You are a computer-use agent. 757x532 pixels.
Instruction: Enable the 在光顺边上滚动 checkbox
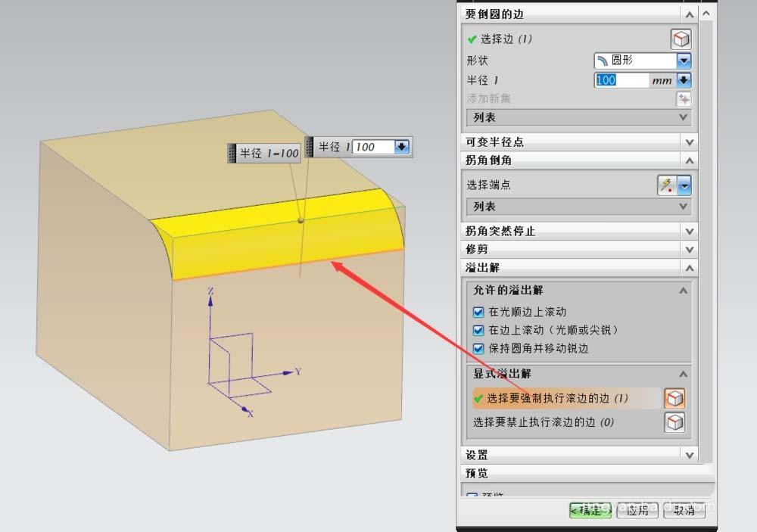point(479,311)
